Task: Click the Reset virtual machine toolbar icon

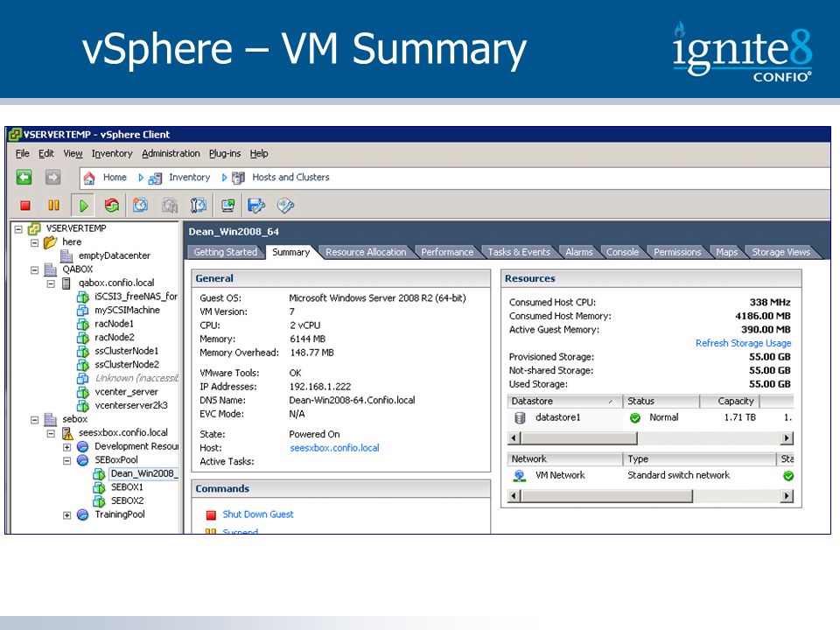Action: (x=112, y=205)
